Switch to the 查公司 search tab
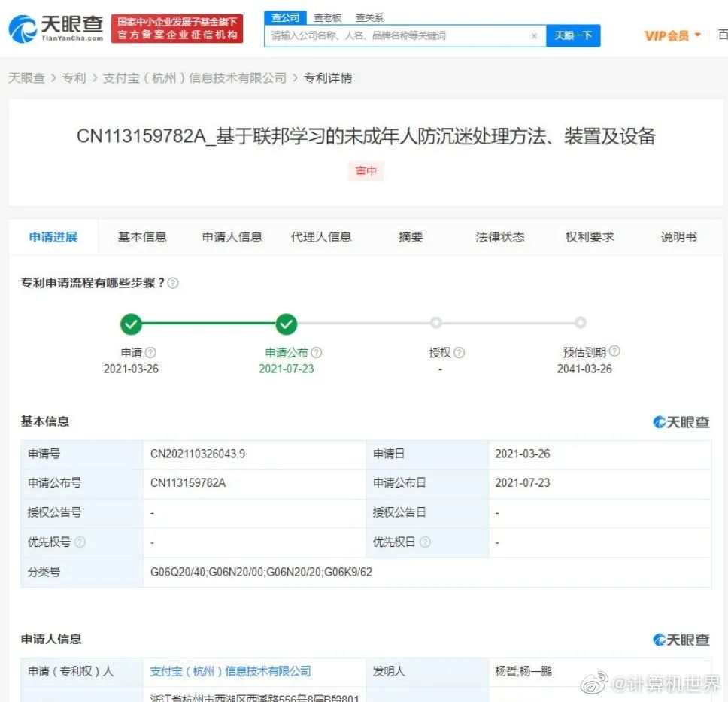The image size is (728, 702). 286,17
